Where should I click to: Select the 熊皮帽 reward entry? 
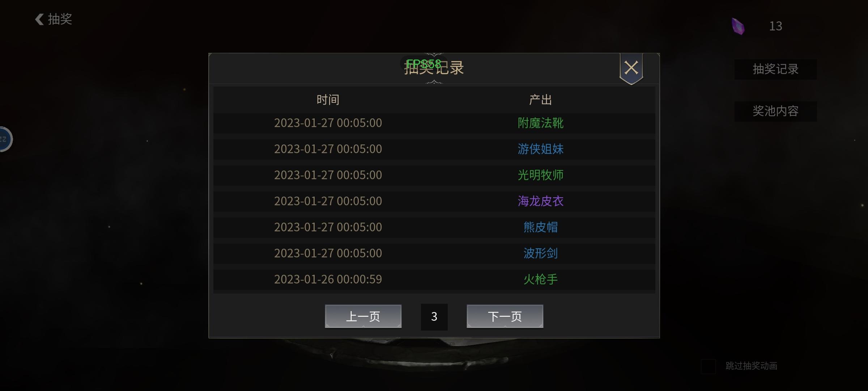540,227
